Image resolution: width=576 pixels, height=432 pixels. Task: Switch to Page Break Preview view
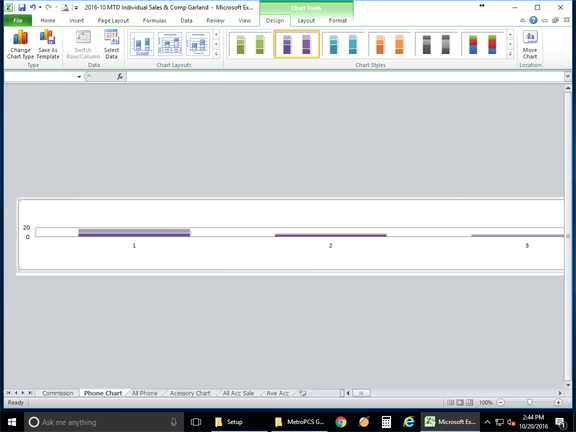[x=469, y=403]
